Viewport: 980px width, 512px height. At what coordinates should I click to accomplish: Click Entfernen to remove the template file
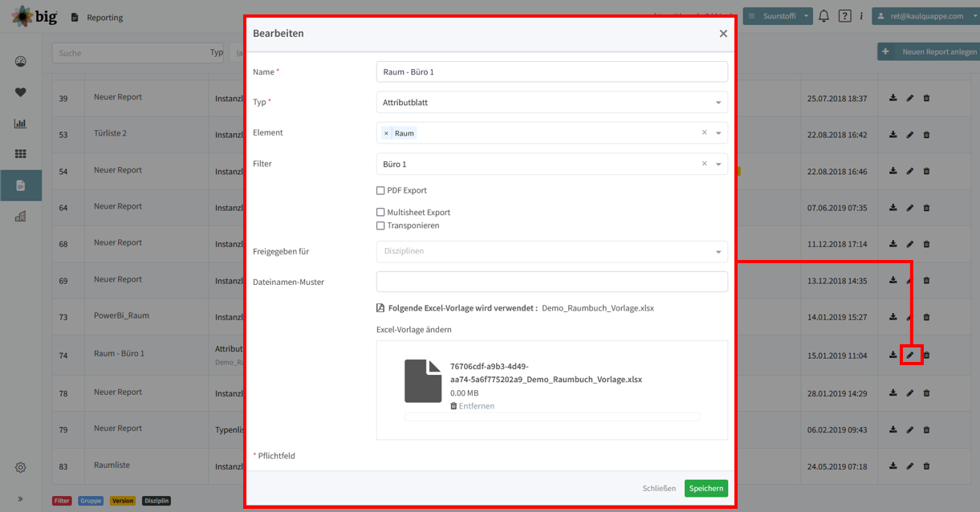coord(472,406)
